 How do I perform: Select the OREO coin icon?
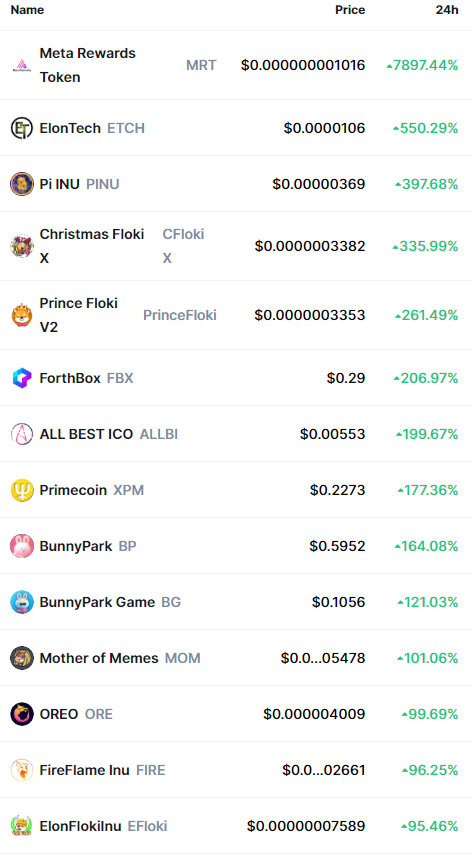coord(22,714)
